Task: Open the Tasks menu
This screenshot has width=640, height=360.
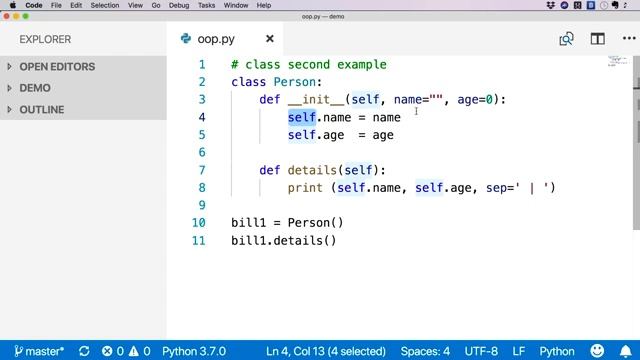Action: point(207,5)
